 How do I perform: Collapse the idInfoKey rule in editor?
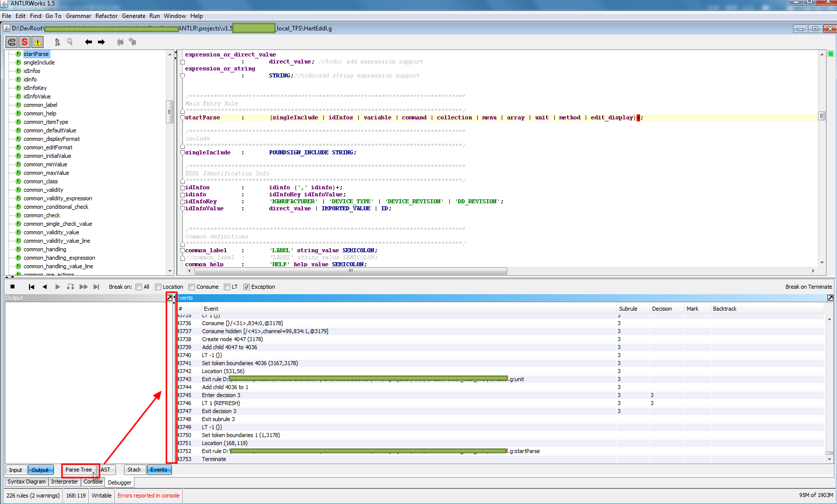tap(182, 202)
